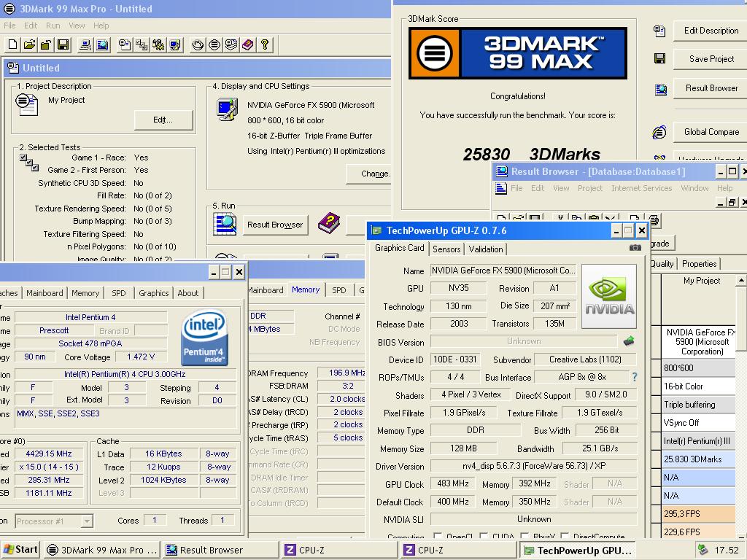Click the purple help book toolbar icon
Screen dimensions: 747x560
pyautogui.click(x=248, y=44)
